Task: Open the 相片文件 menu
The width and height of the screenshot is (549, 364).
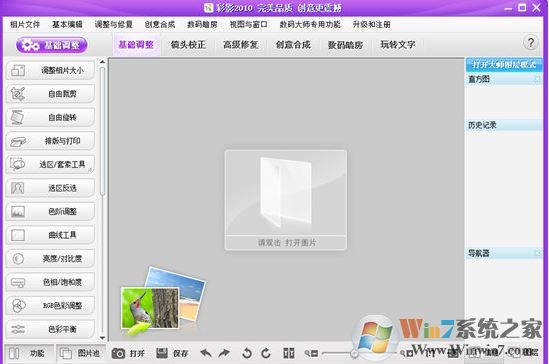Action: (x=25, y=24)
